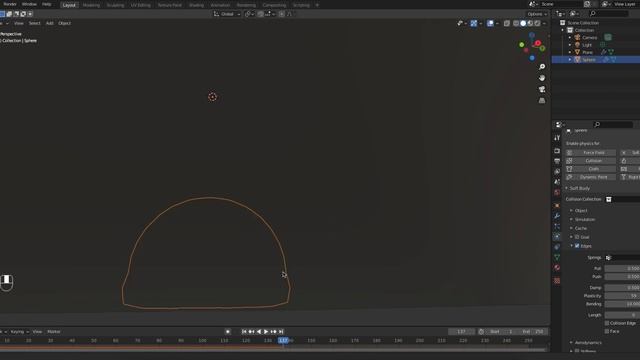Open the viewport Select menu
Screen dimensions: 640x360
[x=34, y=23]
